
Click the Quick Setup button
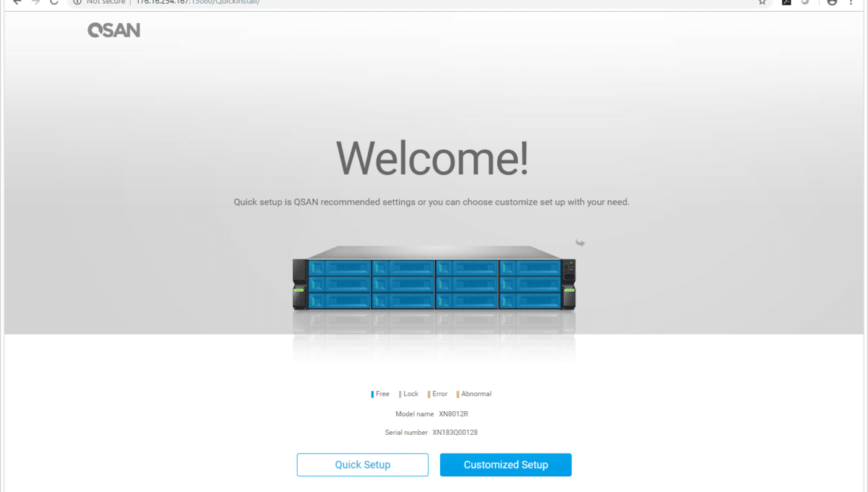[x=363, y=465]
